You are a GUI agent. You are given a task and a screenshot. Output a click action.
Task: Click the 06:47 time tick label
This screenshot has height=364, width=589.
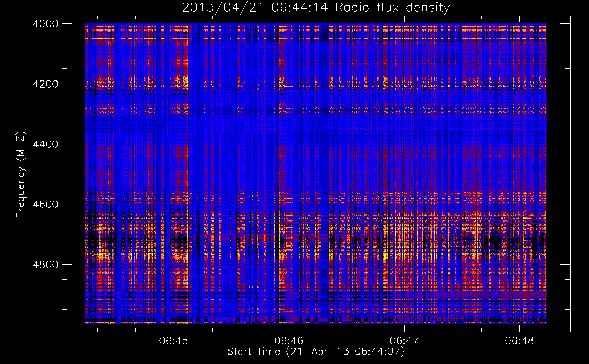[404, 341]
